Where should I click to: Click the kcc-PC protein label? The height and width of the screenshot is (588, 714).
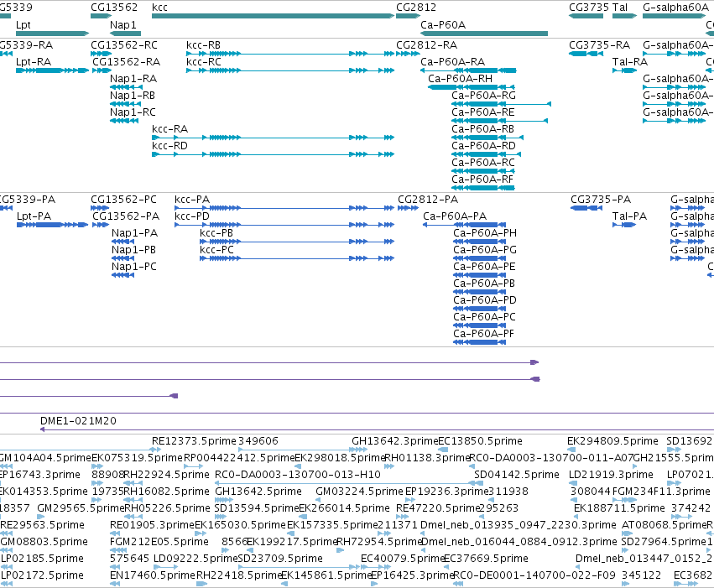(216, 250)
